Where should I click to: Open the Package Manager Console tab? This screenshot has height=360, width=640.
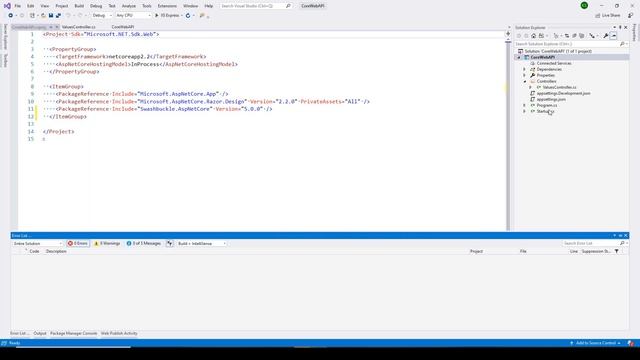tap(73, 333)
